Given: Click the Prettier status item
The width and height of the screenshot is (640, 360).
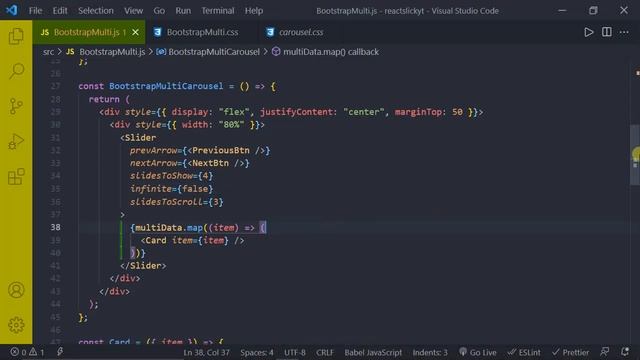Looking at the screenshot, I should coord(571,352).
